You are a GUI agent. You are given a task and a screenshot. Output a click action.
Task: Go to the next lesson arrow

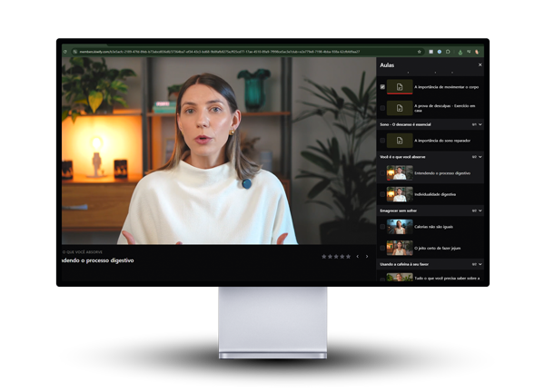(x=367, y=257)
